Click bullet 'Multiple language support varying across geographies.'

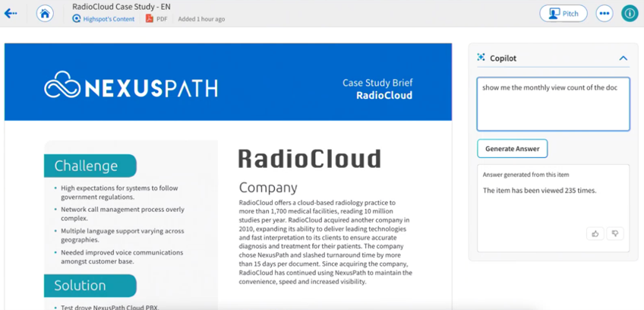pos(122,236)
